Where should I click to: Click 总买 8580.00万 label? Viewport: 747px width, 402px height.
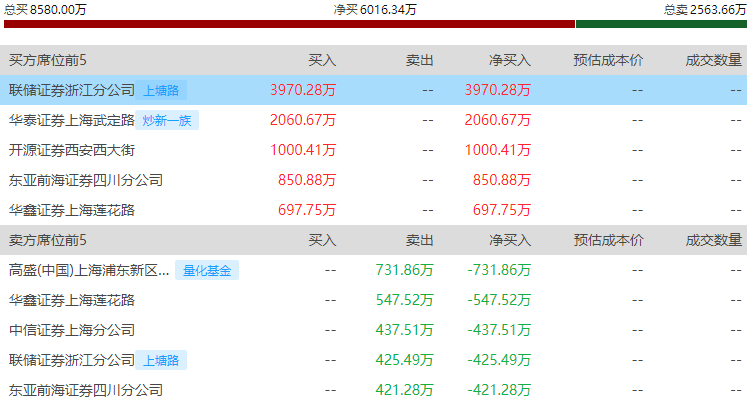point(45,9)
